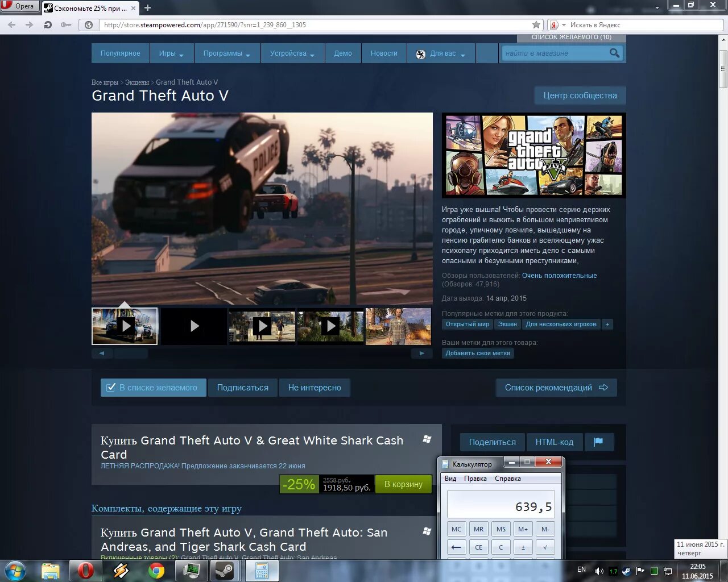Click the 'Экшены' breadcrumb link
The width and height of the screenshot is (728, 582).
coord(137,82)
